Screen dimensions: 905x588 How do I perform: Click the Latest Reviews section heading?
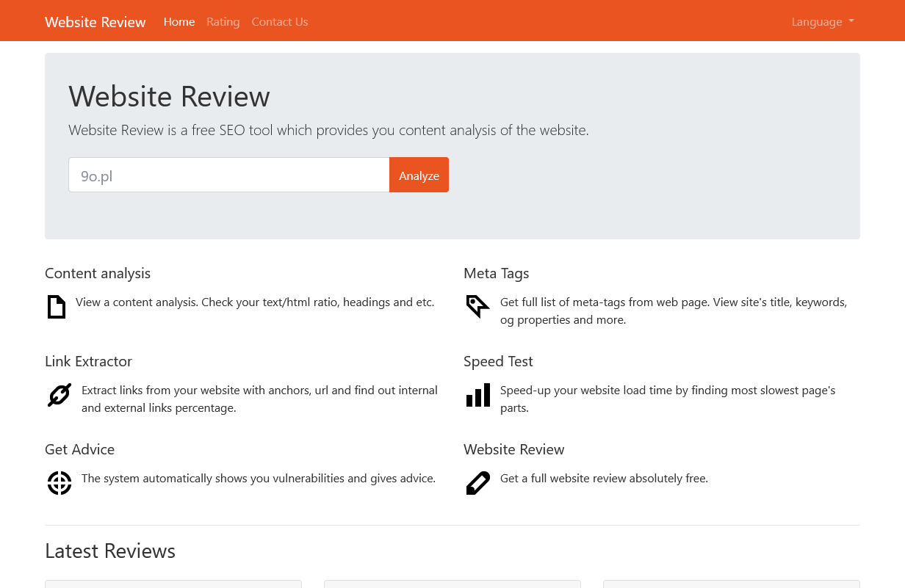pos(110,551)
